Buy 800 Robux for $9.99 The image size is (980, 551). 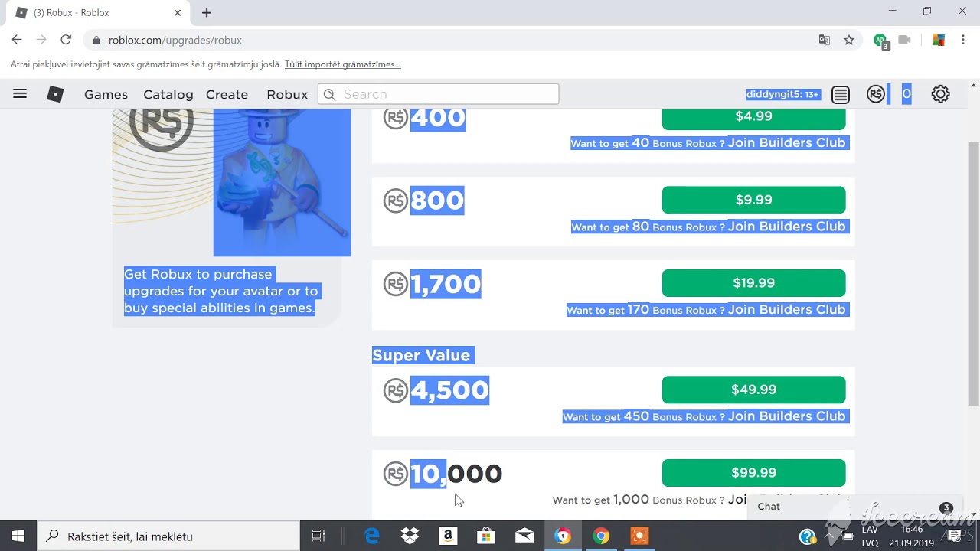tap(753, 200)
